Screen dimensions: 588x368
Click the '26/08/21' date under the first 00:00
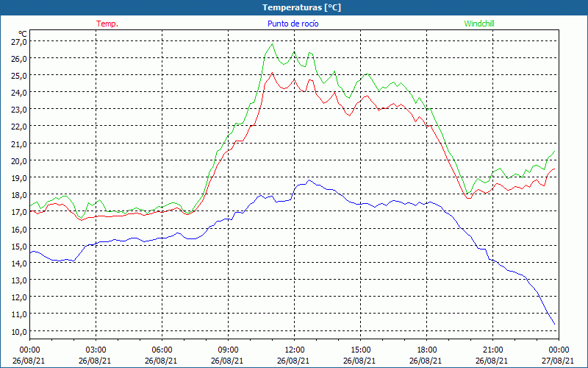click(29, 361)
